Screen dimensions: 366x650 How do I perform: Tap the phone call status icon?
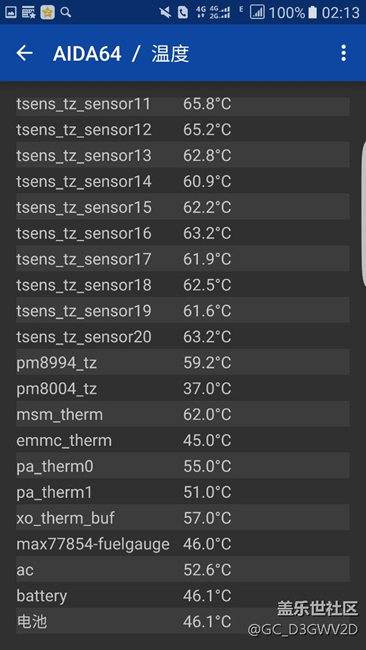tap(183, 12)
